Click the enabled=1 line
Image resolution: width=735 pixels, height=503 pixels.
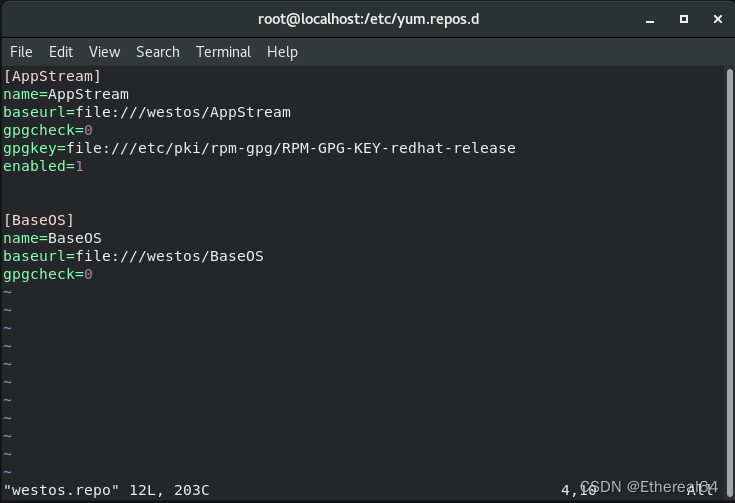point(43,166)
